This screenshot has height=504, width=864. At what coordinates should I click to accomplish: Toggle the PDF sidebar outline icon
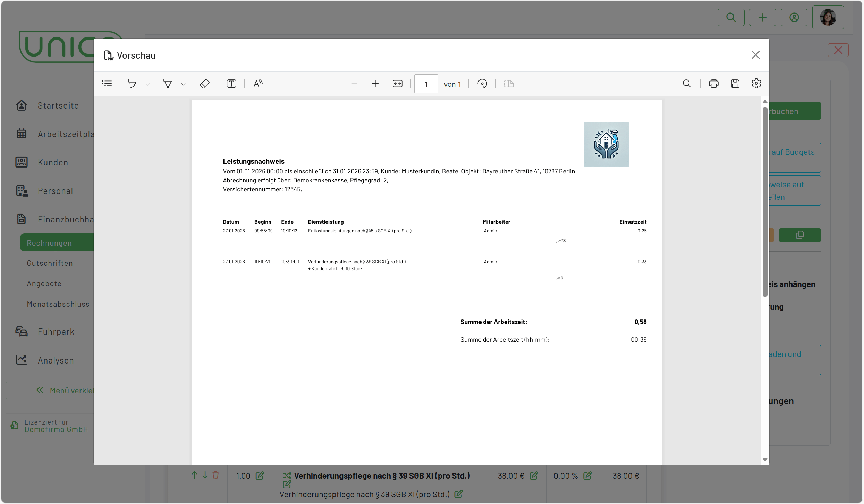(x=107, y=84)
